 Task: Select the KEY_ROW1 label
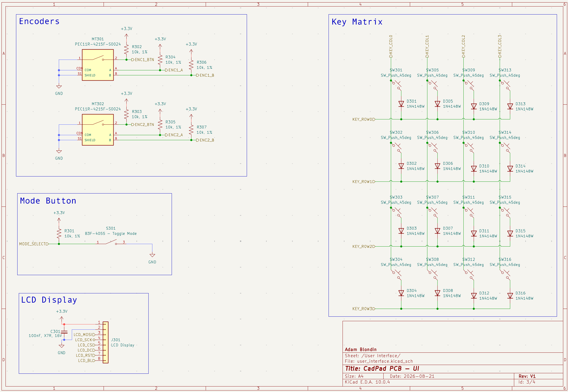[x=364, y=182]
